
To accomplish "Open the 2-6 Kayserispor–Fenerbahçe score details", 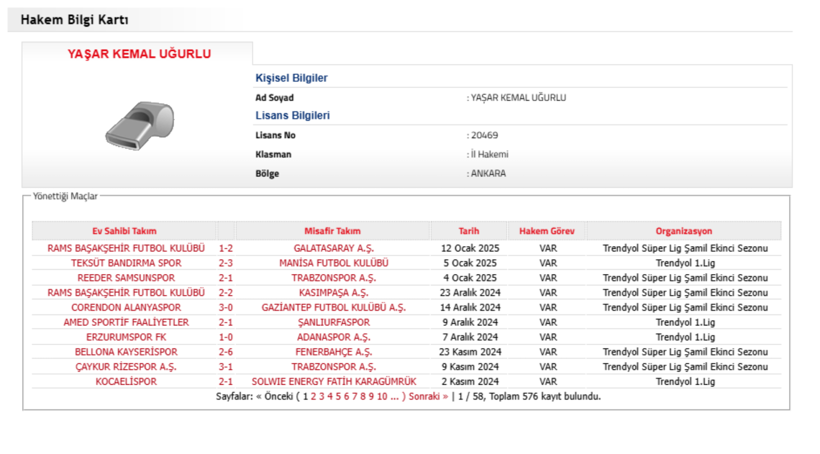I will point(226,352).
